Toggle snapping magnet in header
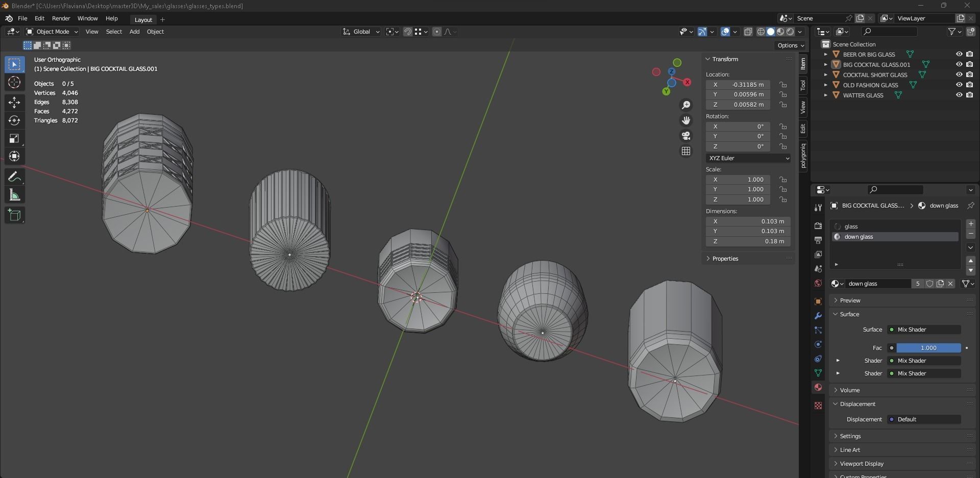This screenshot has width=980, height=478. tap(408, 32)
